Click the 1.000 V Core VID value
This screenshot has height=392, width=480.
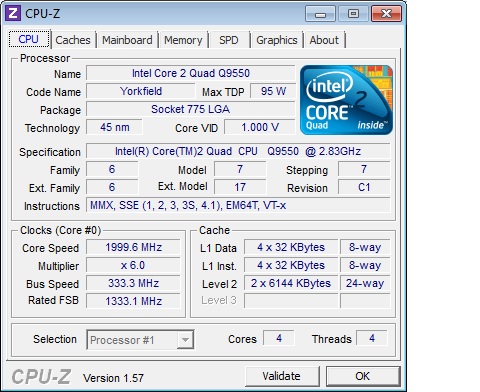pos(260,127)
